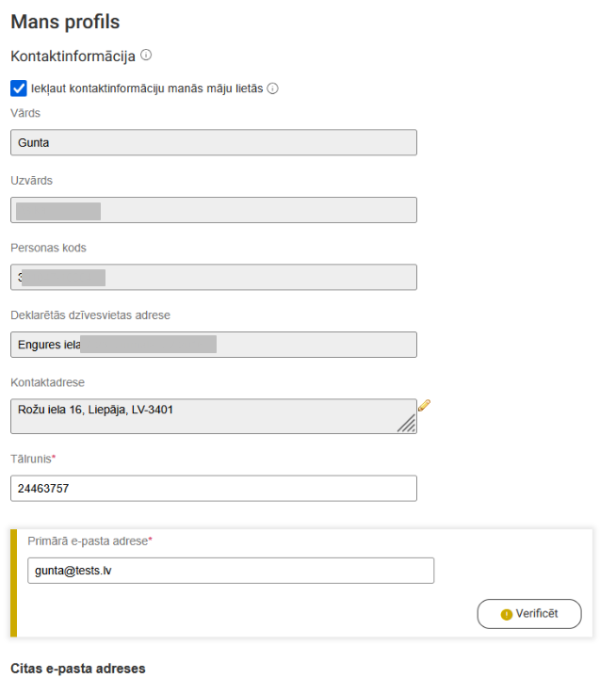The image size is (616, 678).
Task: Click the Verificēt button
Action: pyautogui.click(x=529, y=614)
